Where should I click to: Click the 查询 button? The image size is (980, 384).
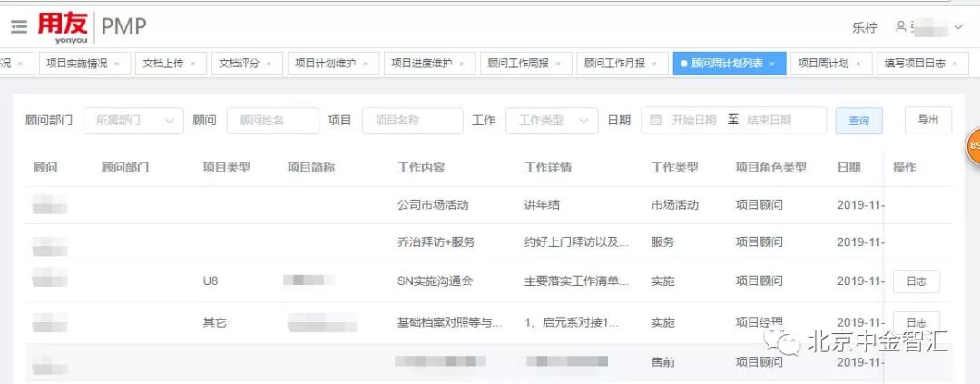pos(858,121)
